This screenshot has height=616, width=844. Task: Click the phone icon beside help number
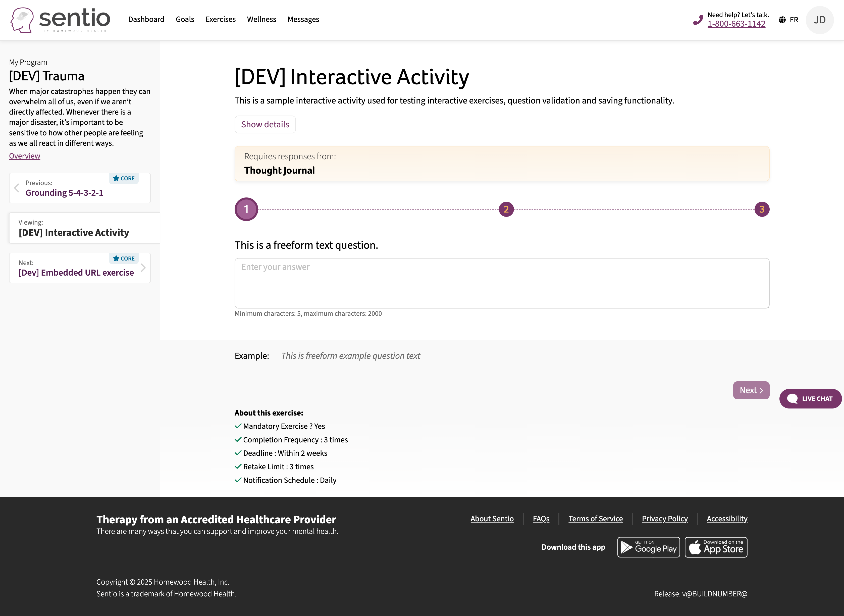(x=698, y=20)
